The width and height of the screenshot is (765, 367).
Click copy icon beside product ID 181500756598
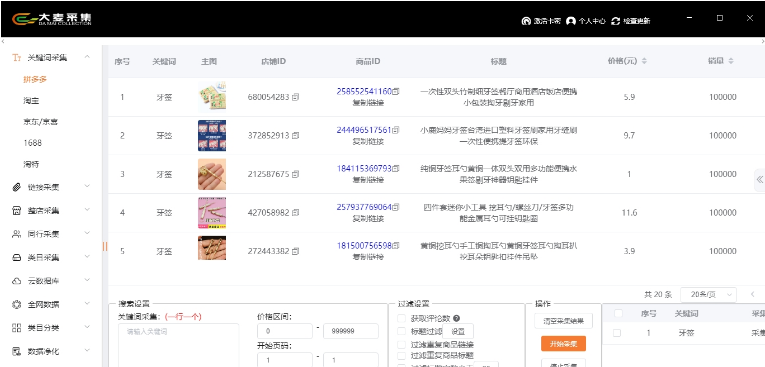pyautogui.click(x=396, y=245)
